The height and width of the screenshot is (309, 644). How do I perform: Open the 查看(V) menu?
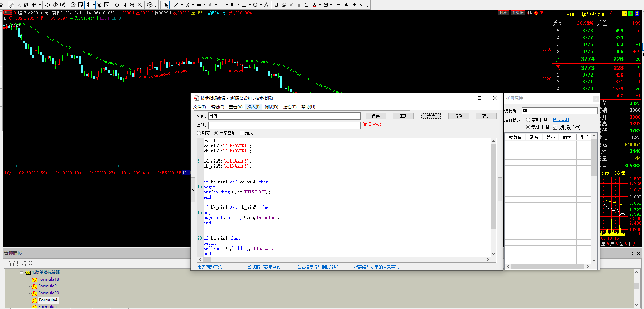pyautogui.click(x=235, y=107)
